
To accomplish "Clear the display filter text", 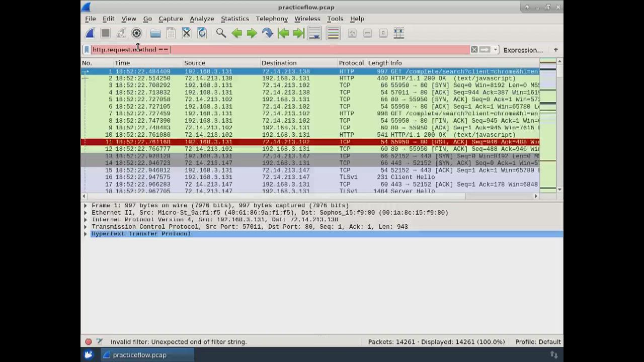I will click(x=474, y=50).
